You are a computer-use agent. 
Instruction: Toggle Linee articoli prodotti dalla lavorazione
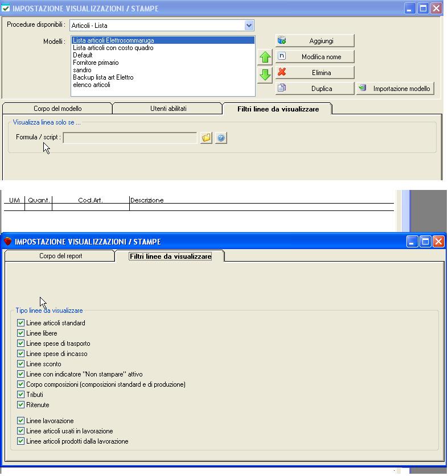click(20, 441)
